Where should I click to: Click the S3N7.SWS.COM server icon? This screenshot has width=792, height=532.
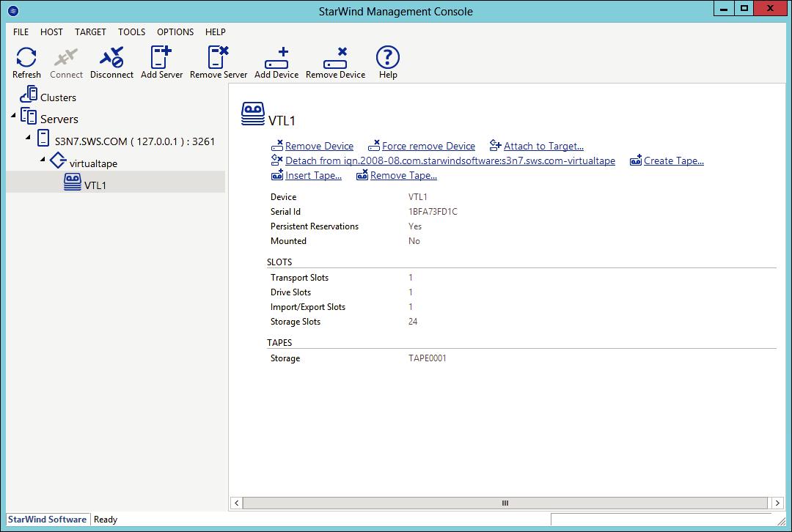click(x=43, y=138)
